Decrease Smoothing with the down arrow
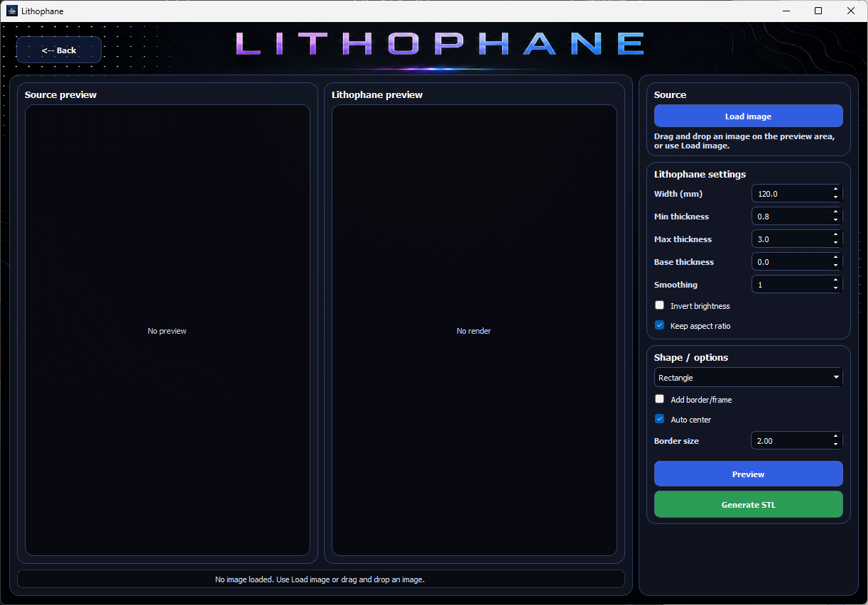This screenshot has height=605, width=868. pos(835,288)
